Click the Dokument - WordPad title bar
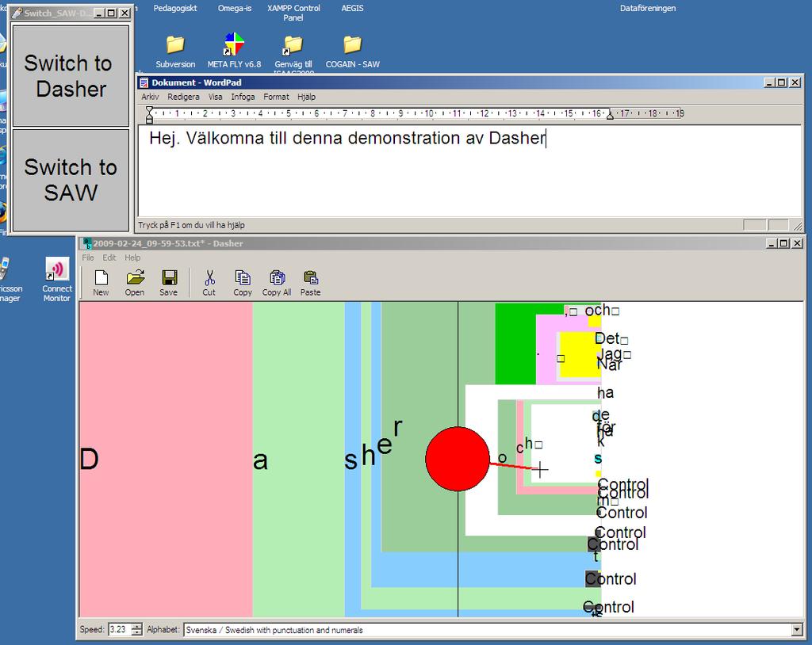This screenshot has width=812, height=645. click(470, 82)
